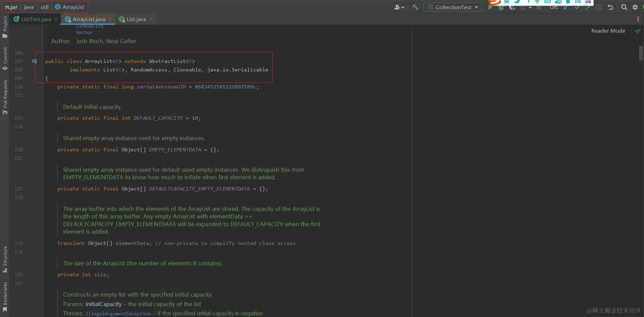Click rt.jar in the breadcrumb bar
The width and height of the screenshot is (644, 317).
11,7
